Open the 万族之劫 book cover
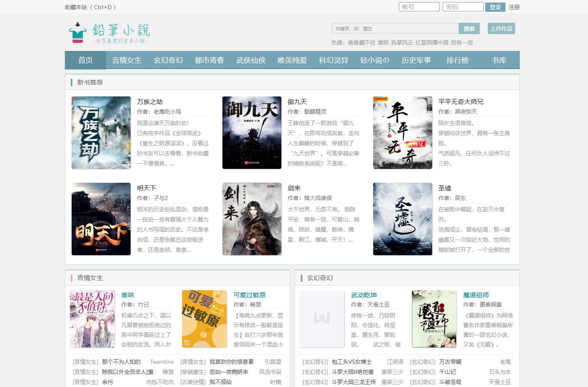The image size is (588, 387). pos(101,133)
